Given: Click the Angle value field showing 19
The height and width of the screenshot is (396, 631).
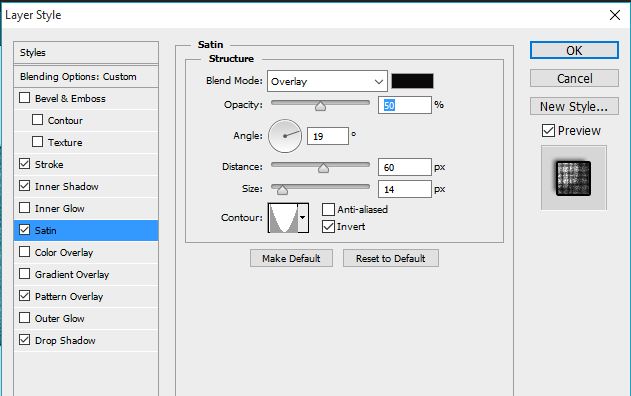Looking at the screenshot, I should click(328, 136).
